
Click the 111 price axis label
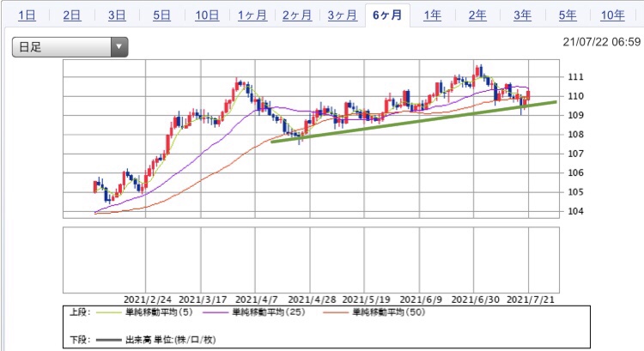pyautogui.click(x=575, y=76)
